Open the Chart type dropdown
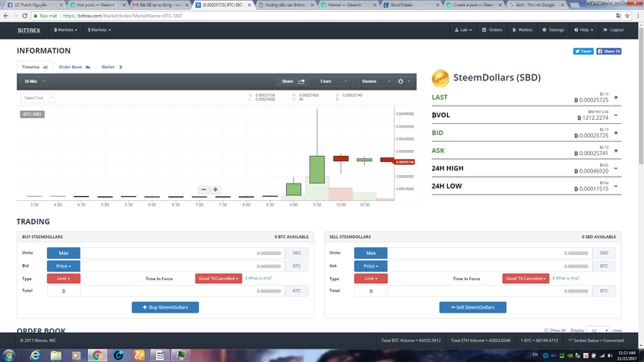This screenshot has height=362, width=644. (x=329, y=81)
